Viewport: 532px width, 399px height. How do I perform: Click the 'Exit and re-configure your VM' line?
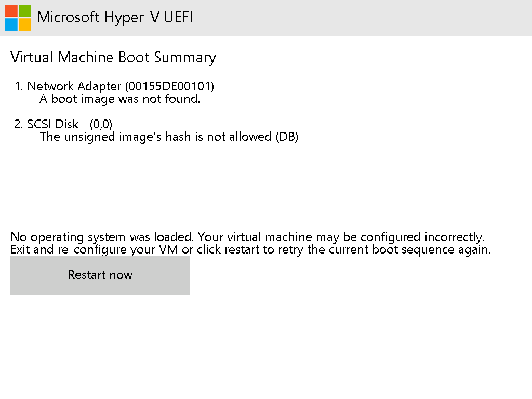250,249
